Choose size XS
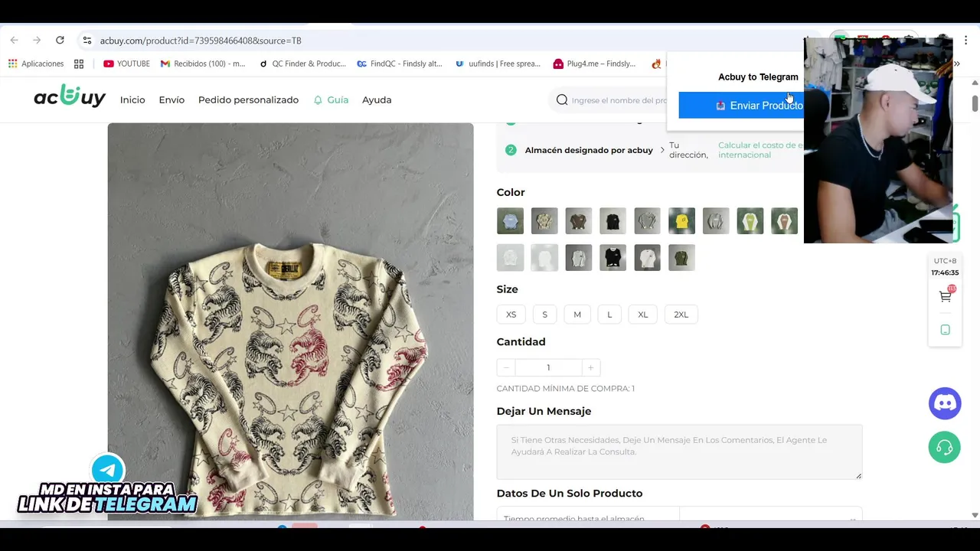This screenshot has width=980, height=551. click(x=511, y=315)
